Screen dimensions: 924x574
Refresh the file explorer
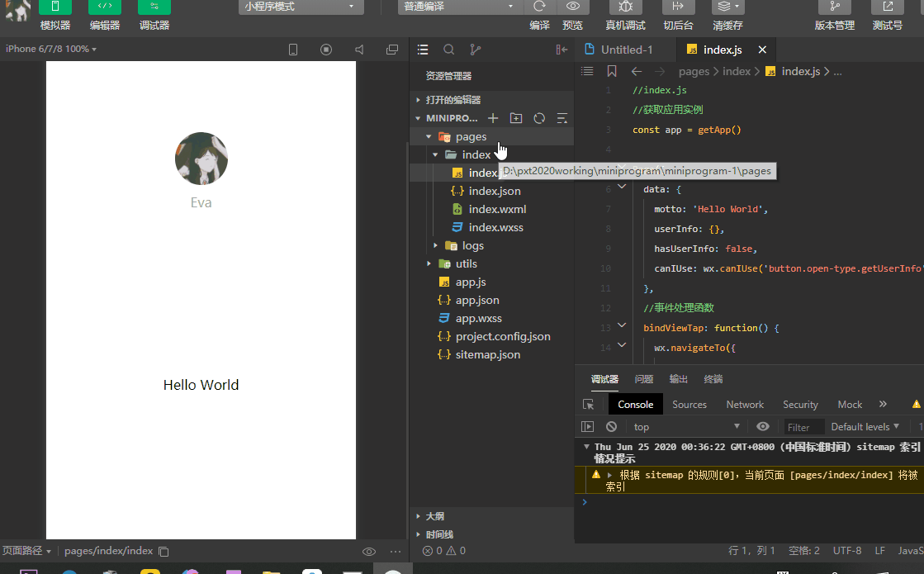point(539,118)
